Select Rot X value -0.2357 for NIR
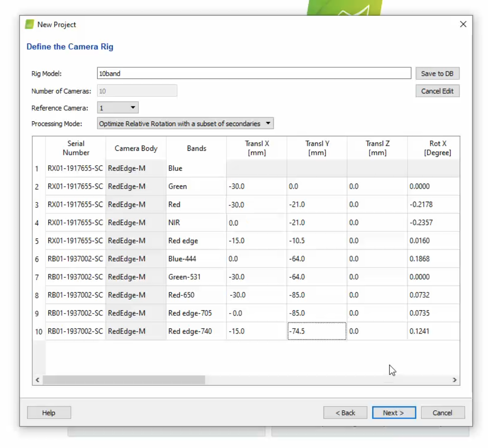The width and height of the screenshot is (488, 448). click(434, 223)
